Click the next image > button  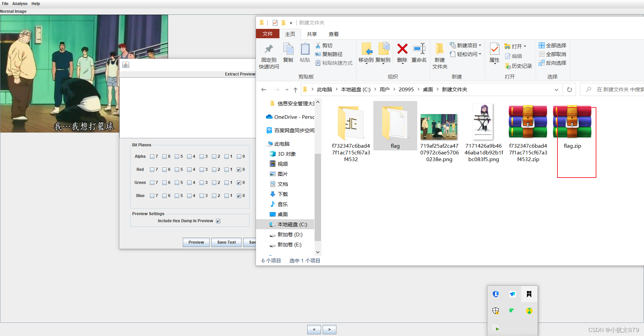tap(329, 330)
